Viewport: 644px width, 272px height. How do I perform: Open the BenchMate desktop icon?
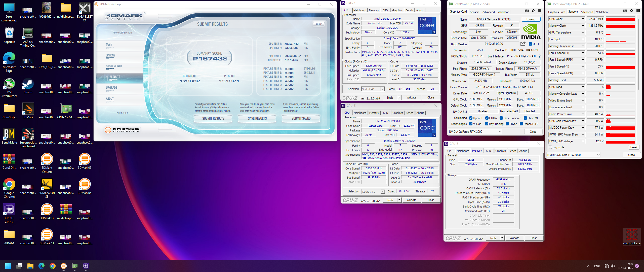coord(9,136)
